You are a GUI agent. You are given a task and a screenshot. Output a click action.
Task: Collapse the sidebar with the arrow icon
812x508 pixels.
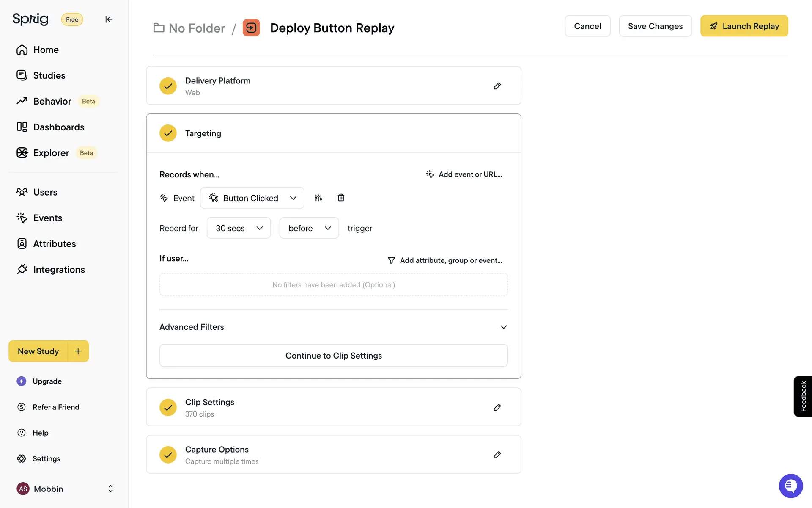click(x=109, y=19)
